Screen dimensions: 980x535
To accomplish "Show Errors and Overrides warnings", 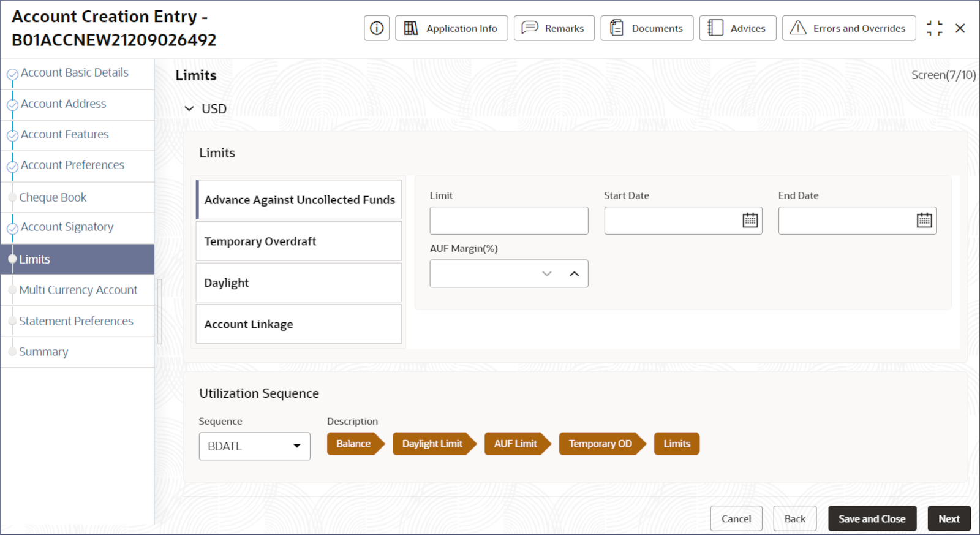I will click(849, 28).
